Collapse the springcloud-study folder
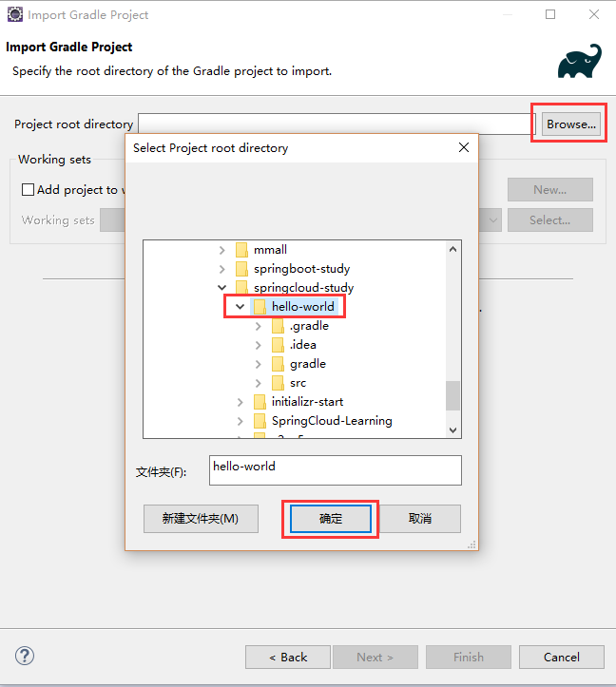 221,288
